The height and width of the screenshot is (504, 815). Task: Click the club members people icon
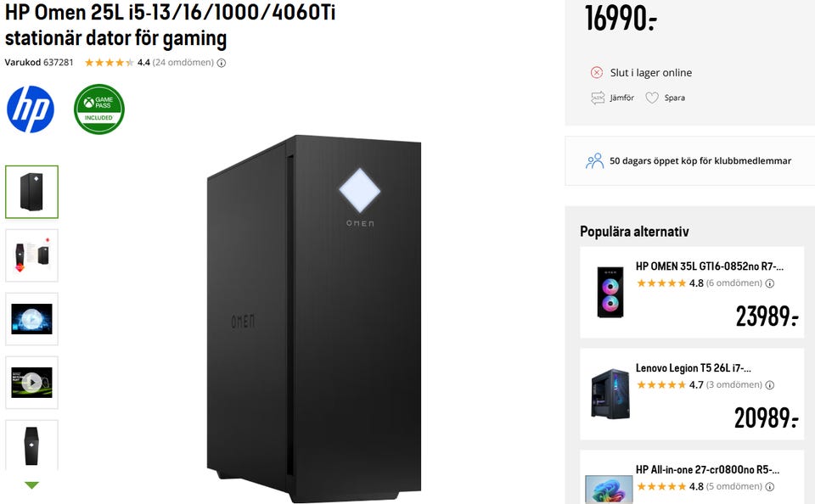(x=594, y=161)
